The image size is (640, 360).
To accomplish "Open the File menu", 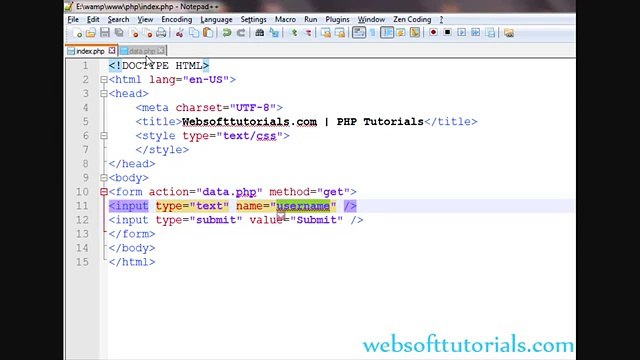I will 73,20.
